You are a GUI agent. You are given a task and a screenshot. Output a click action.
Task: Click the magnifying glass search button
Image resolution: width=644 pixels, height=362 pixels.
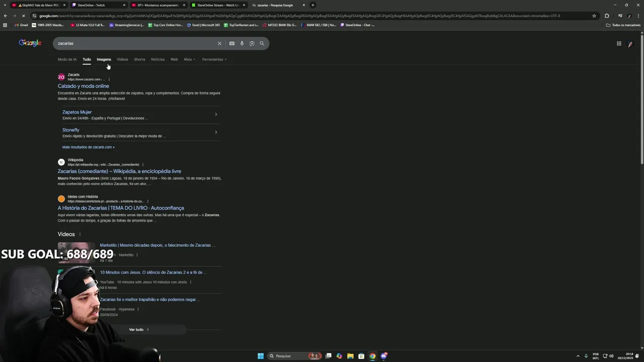click(x=262, y=43)
